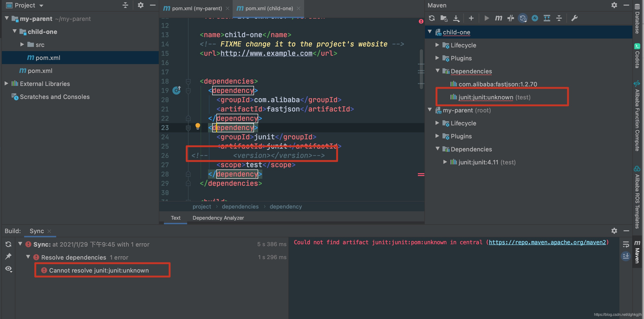The width and height of the screenshot is (644, 319).
Task: Click Download Sources and Documentation icon
Action: point(456,18)
